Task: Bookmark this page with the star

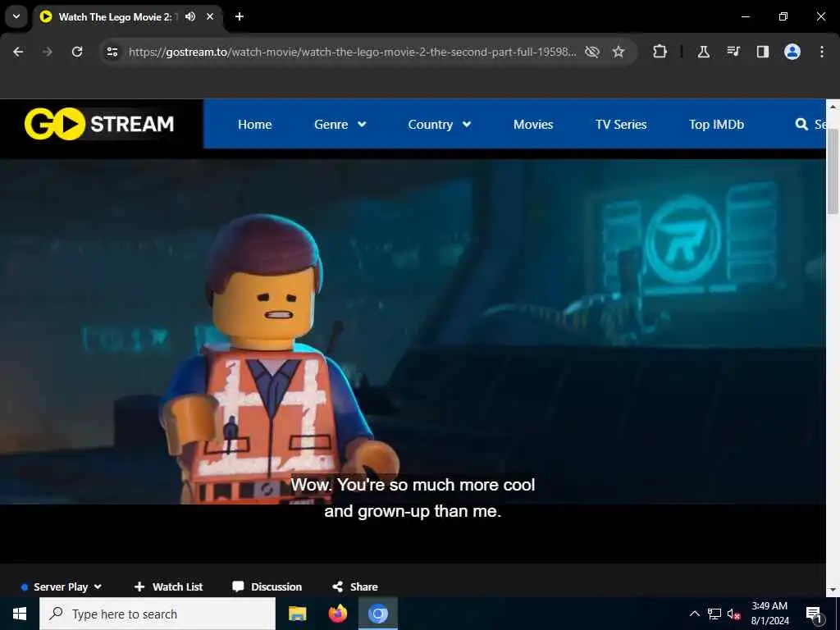Action: pyautogui.click(x=619, y=52)
